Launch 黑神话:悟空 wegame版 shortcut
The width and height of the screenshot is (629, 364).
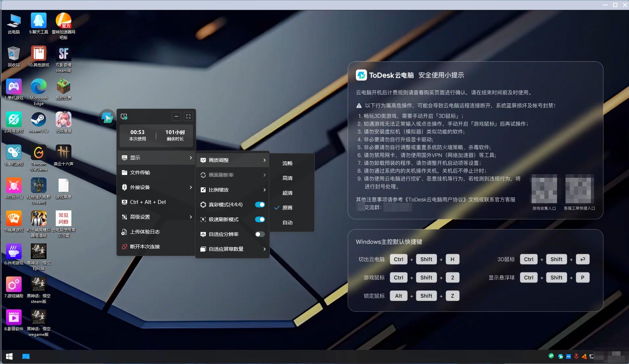click(x=38, y=323)
